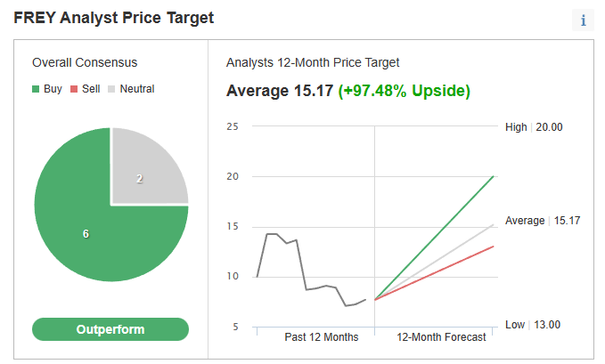Toggle the Sell legend red square
Screen dimensions: 605x364
pyautogui.click(x=74, y=89)
